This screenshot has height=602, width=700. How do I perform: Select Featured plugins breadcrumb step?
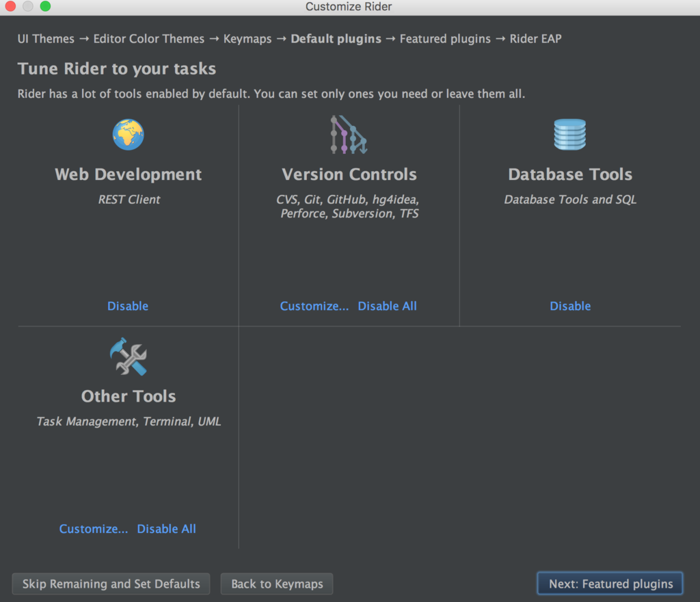445,39
